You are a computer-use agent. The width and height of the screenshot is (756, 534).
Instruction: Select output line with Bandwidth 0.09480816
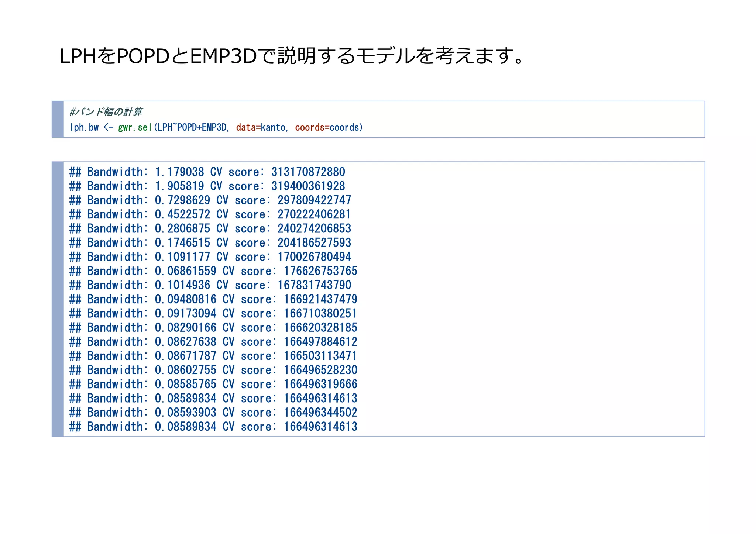213,299
